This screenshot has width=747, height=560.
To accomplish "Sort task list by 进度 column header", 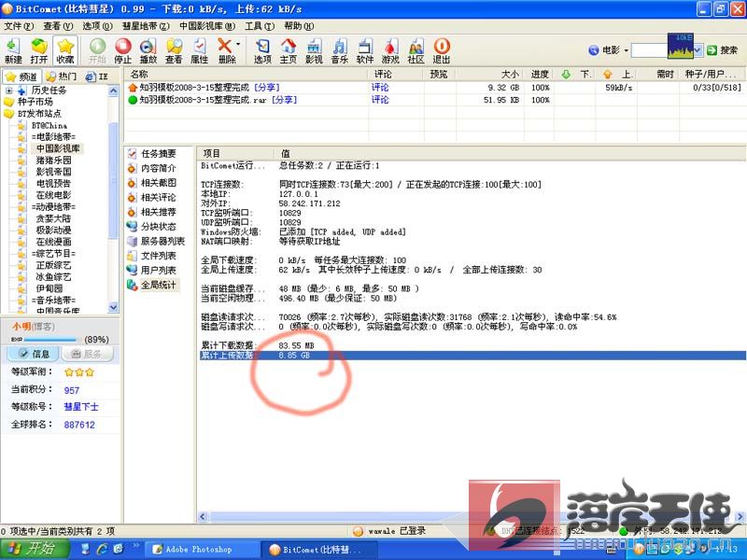I will tap(540, 75).
